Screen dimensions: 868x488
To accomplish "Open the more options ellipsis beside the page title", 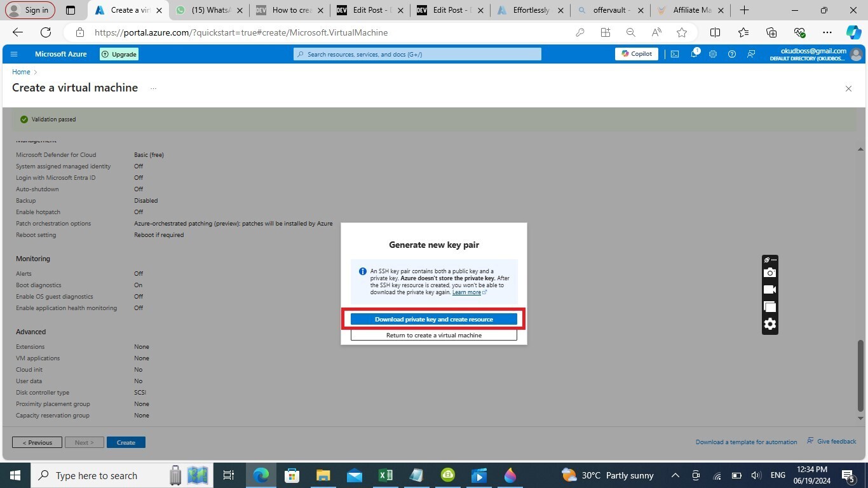I will point(153,88).
